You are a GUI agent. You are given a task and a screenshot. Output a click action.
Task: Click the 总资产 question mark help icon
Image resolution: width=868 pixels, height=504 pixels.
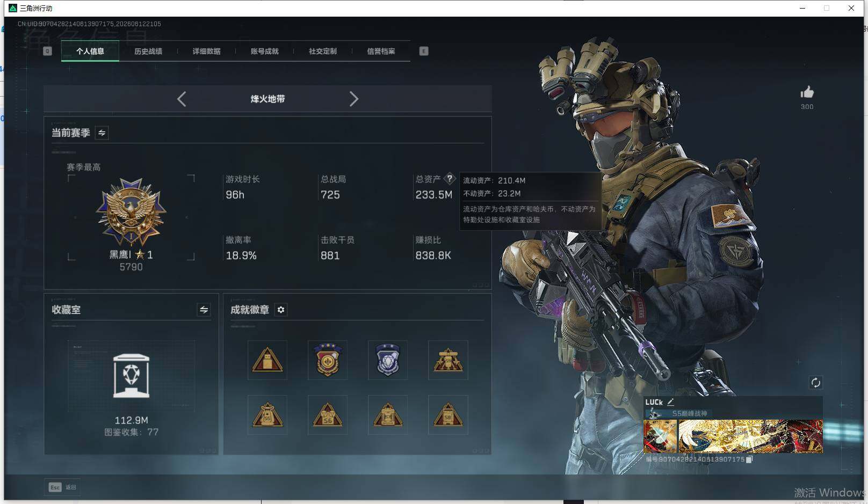450,179
